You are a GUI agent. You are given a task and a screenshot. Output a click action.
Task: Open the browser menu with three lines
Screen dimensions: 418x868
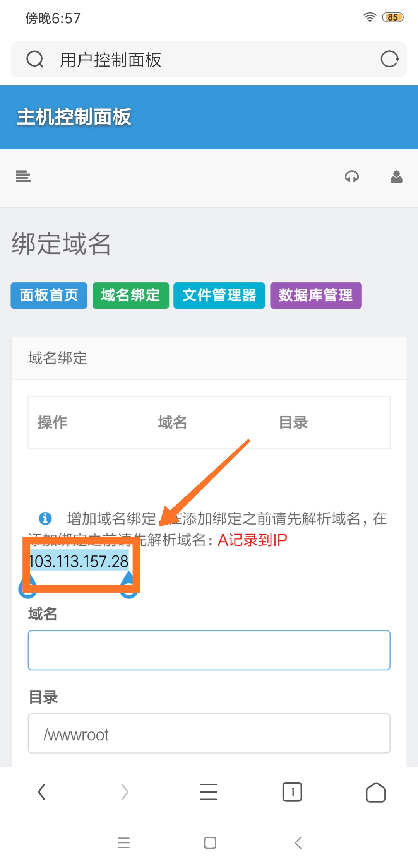[209, 792]
